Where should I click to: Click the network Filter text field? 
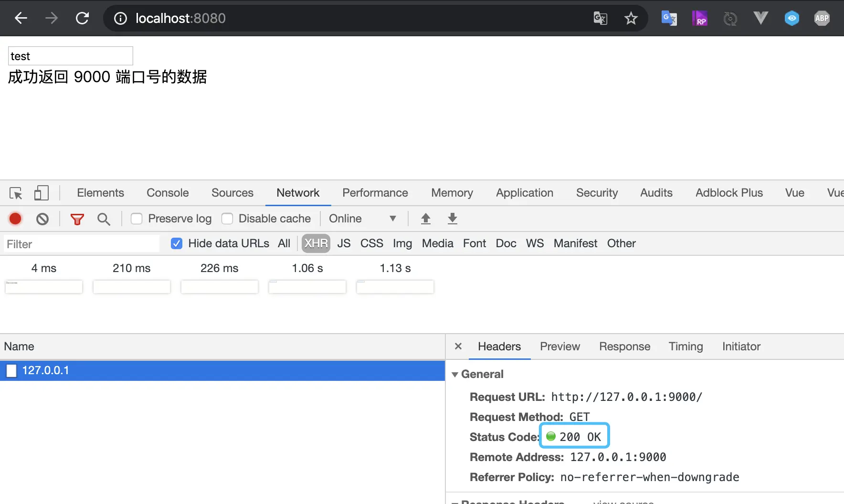pyautogui.click(x=82, y=244)
